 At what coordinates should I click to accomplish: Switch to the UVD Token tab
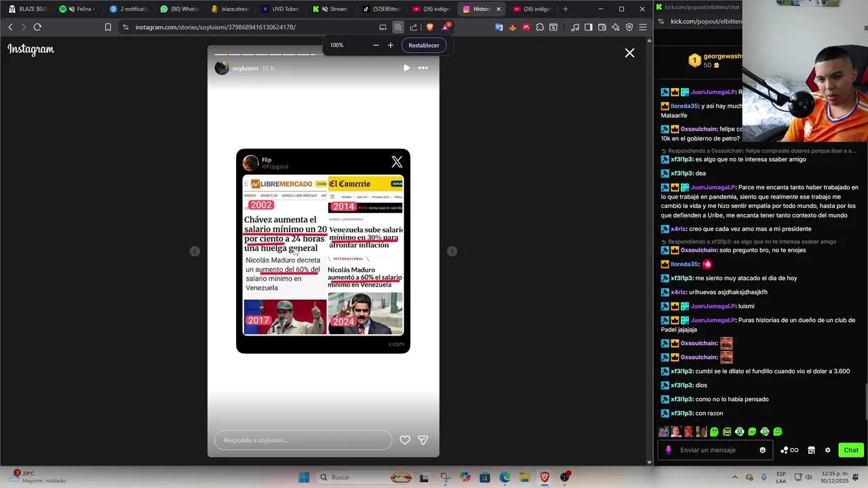click(x=281, y=9)
